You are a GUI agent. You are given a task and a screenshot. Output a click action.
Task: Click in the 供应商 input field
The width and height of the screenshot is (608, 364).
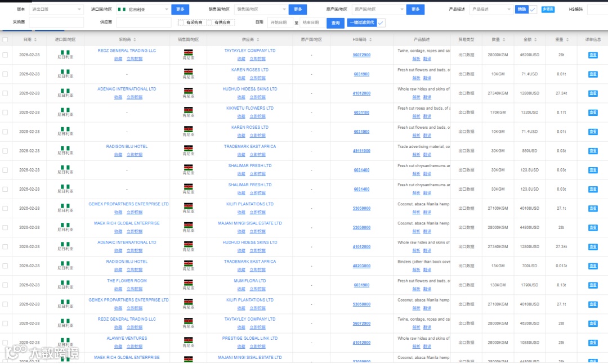[144, 23]
